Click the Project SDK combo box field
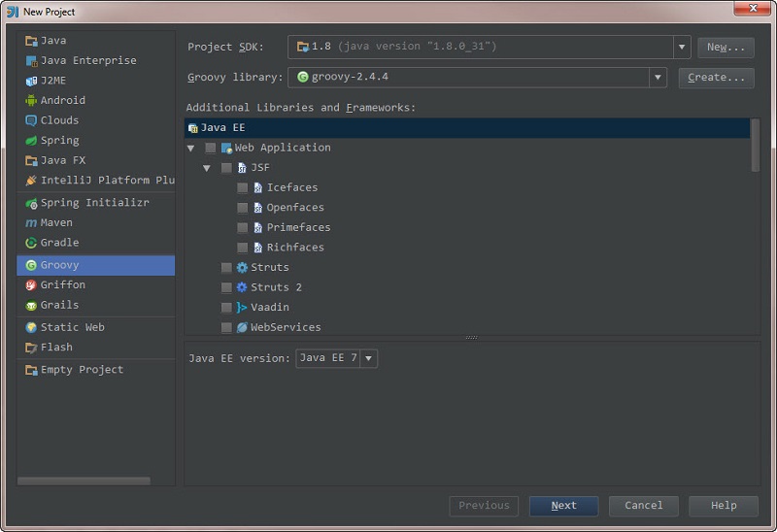The image size is (777, 532). 490,47
